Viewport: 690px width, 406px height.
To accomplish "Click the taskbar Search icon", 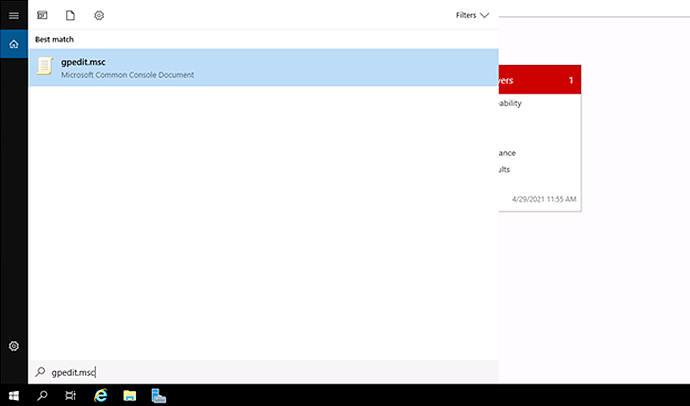I will (x=42, y=395).
